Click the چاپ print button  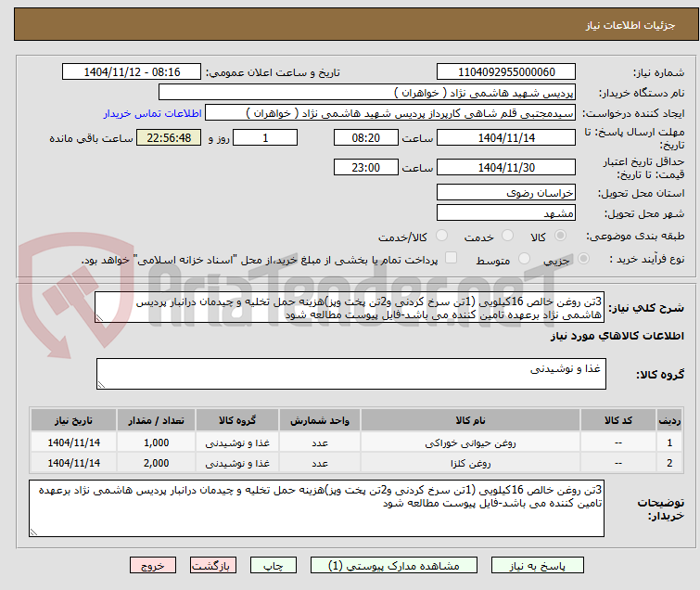pyautogui.click(x=274, y=566)
